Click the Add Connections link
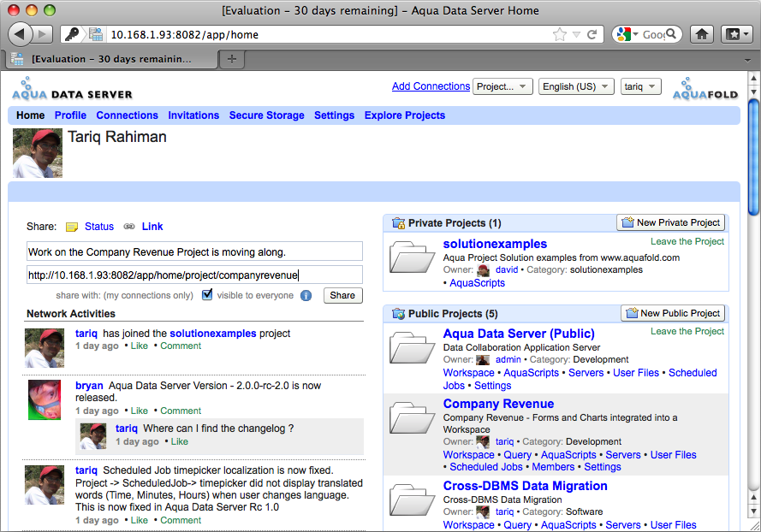This screenshot has height=532, width=761. (x=431, y=86)
